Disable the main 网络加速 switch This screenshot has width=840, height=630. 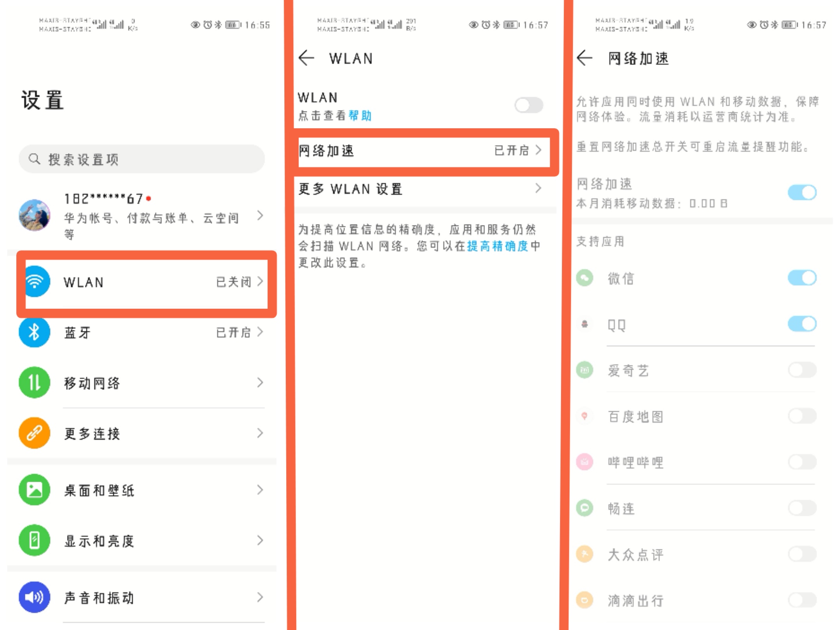802,192
